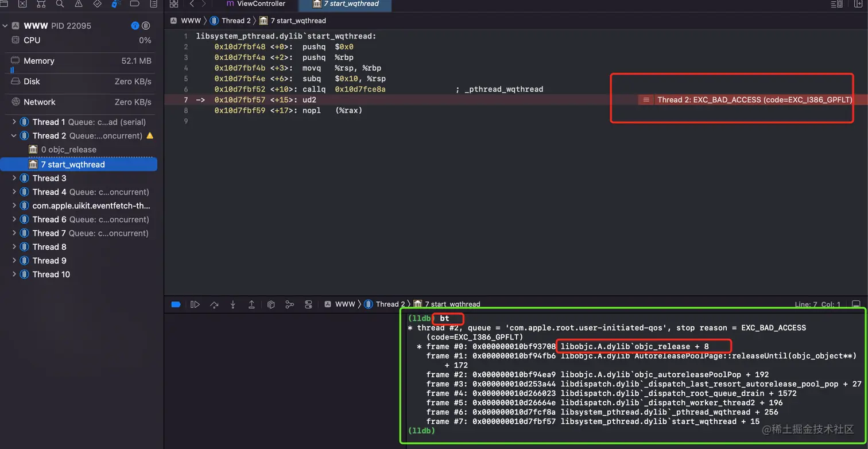Image resolution: width=868 pixels, height=449 pixels.
Task: Open the source control navigator icon
Action: tap(22, 4)
